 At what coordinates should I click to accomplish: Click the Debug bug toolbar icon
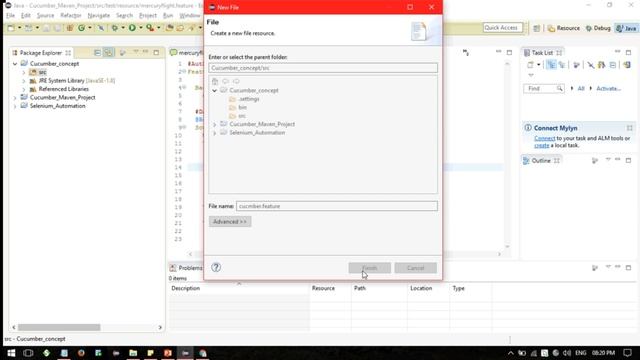(115, 28)
